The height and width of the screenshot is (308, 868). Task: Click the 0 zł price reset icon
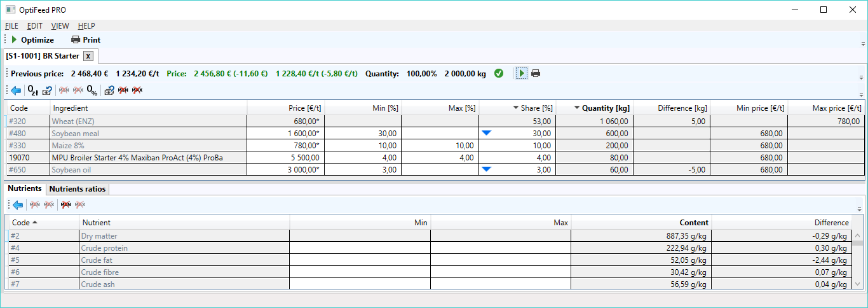click(33, 90)
